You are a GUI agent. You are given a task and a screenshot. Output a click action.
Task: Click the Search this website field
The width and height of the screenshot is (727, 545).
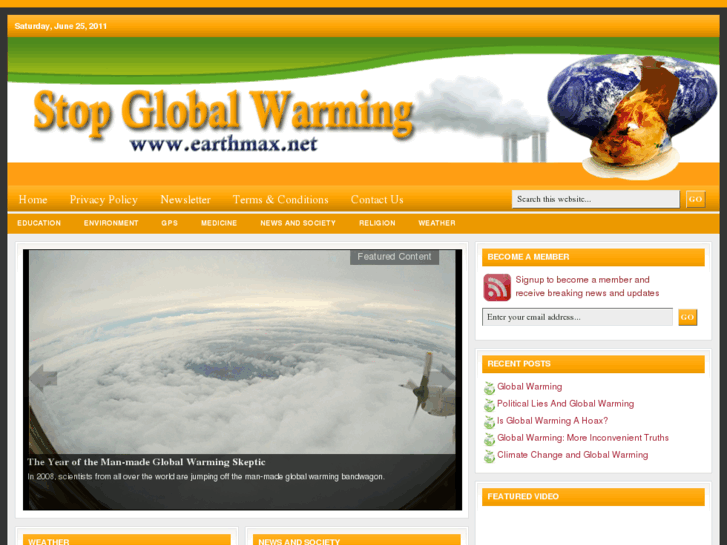click(596, 199)
